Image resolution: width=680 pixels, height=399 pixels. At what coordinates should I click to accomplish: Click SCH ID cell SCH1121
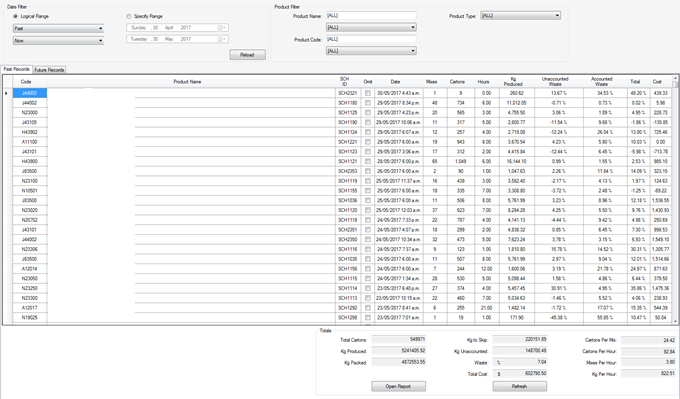point(348,161)
